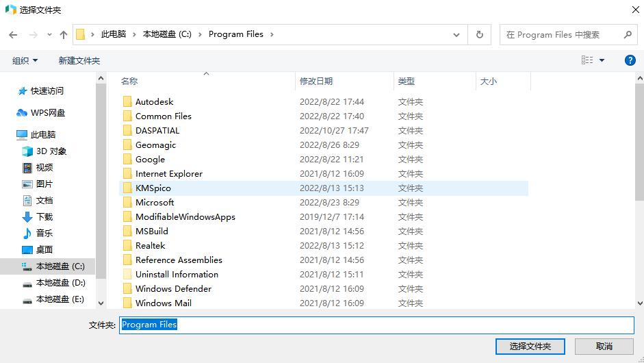Screen dimensions: 644x363
Task: Expand chevron after 本地磁盘 (C:) breadcrumb
Action: coord(200,34)
